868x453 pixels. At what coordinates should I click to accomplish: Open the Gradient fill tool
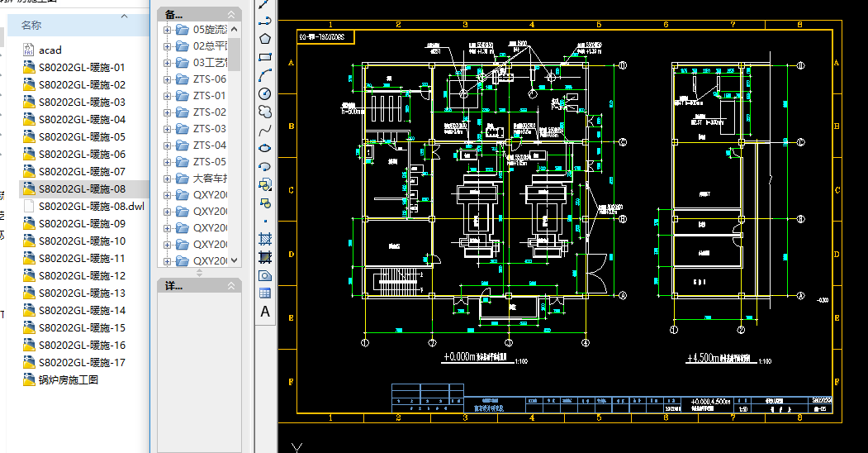coord(265,257)
